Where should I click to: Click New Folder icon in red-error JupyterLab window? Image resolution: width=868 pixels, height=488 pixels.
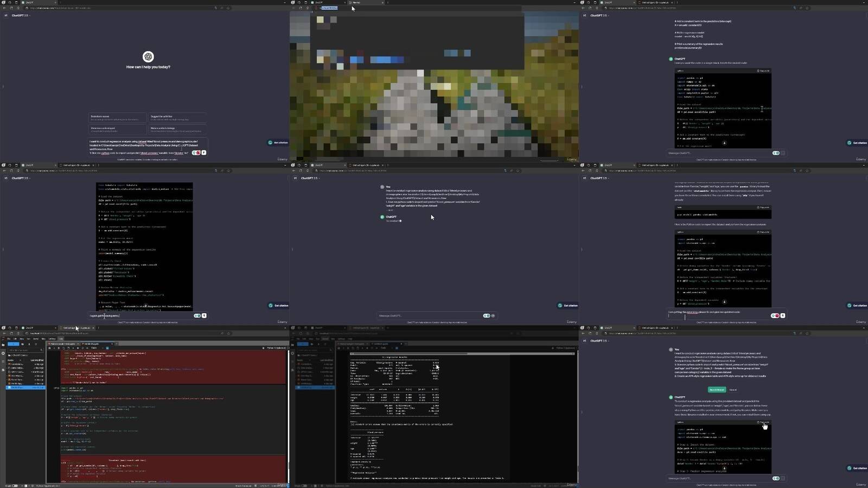point(22,344)
